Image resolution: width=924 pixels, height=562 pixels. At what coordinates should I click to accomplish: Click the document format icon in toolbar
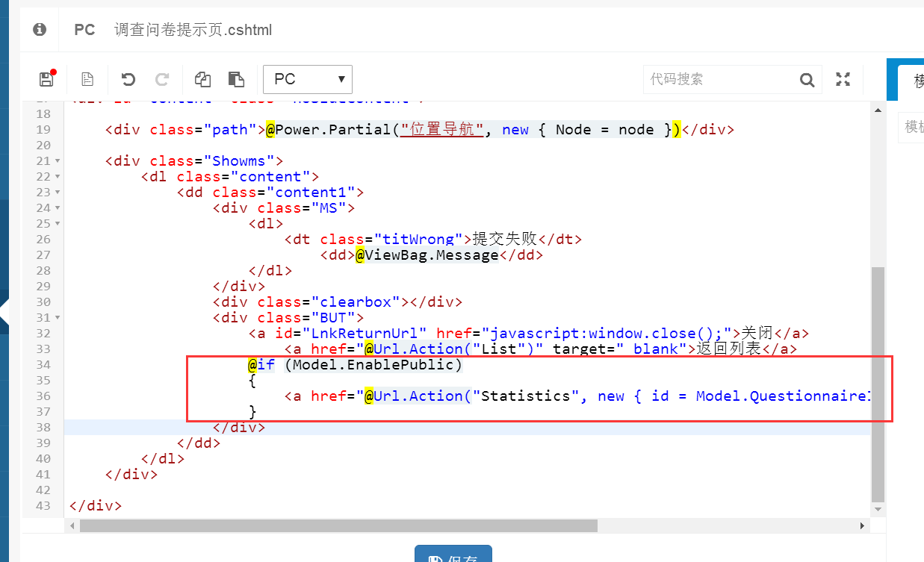click(87, 79)
